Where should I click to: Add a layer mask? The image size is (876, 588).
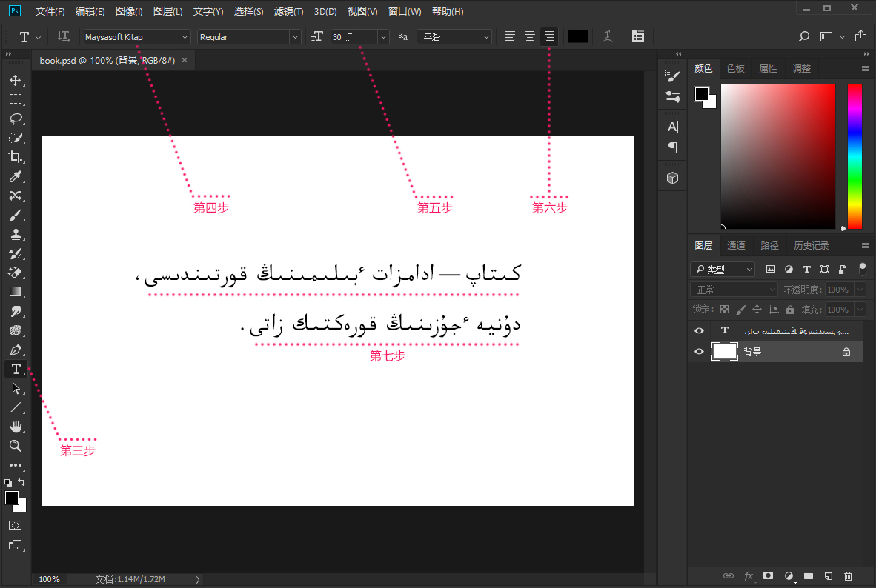coord(769,575)
